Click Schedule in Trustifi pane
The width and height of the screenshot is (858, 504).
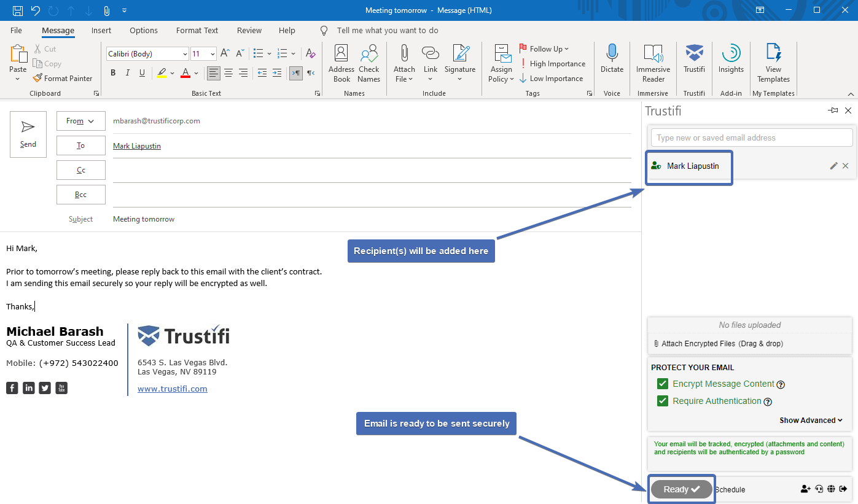click(730, 490)
